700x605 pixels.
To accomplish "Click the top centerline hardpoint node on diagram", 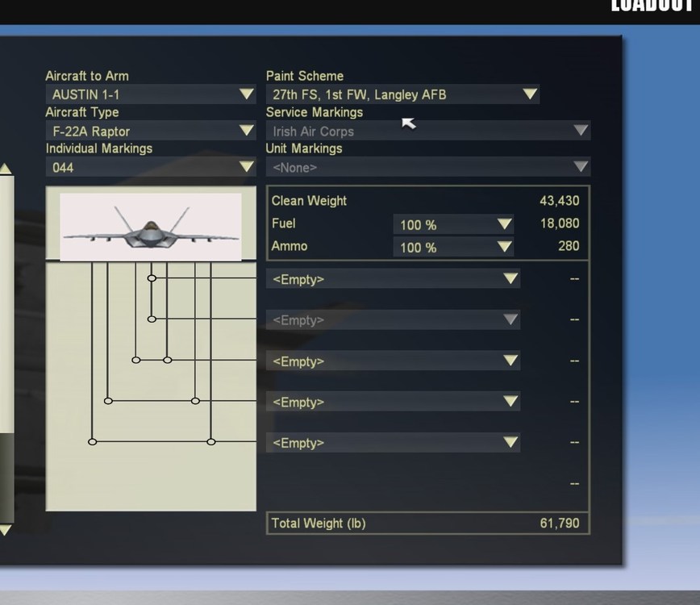I will click(152, 278).
